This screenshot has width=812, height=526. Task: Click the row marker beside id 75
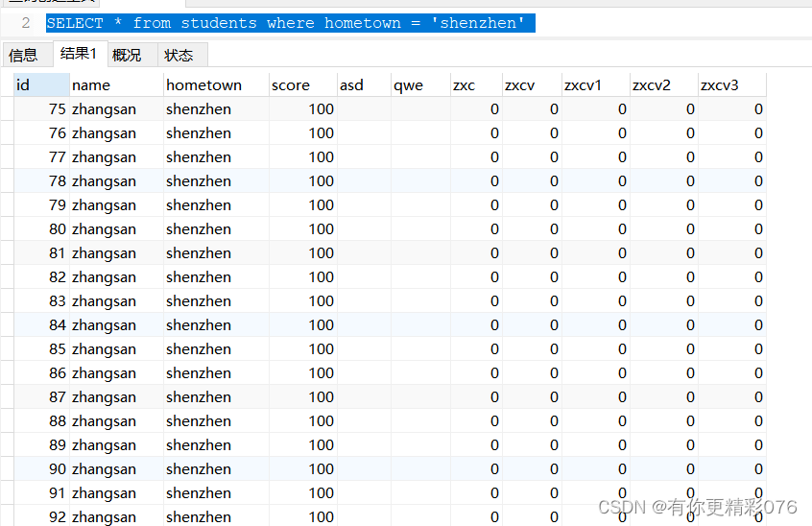click(8, 109)
